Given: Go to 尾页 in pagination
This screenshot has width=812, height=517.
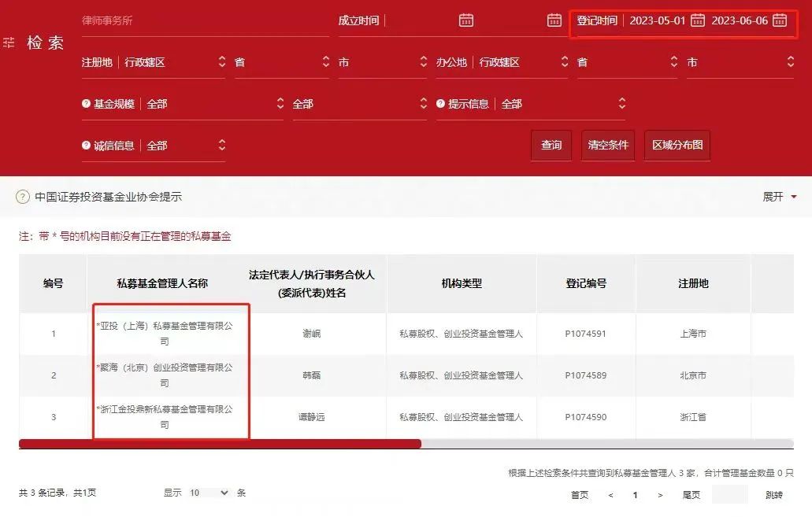Looking at the screenshot, I should [x=691, y=495].
